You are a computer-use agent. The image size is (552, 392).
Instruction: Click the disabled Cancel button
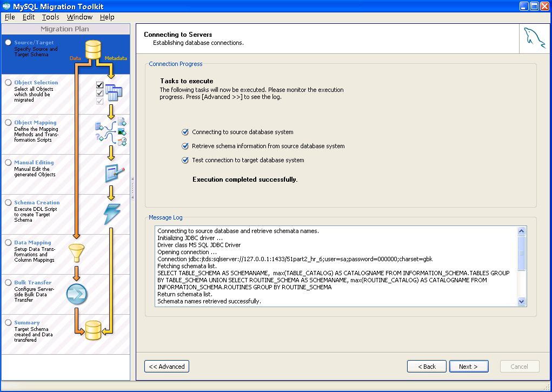519,366
